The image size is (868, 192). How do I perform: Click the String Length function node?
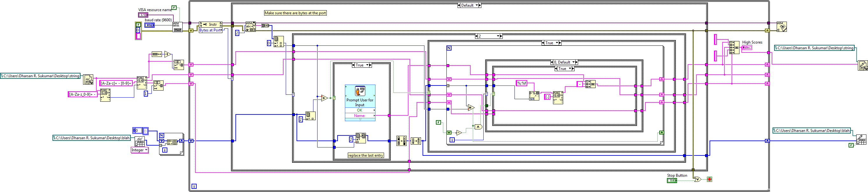[157, 54]
